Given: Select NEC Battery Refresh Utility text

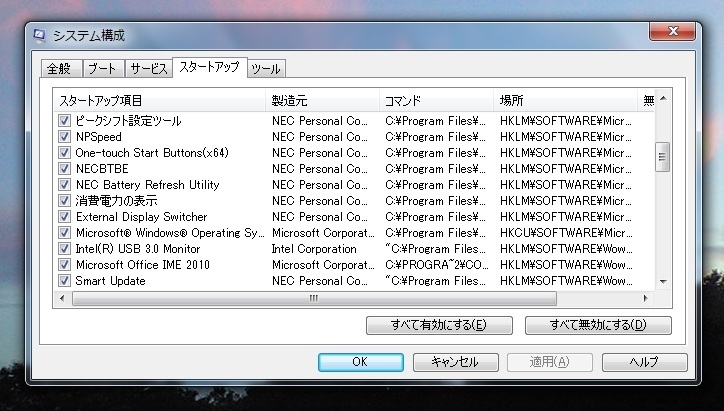Looking at the screenshot, I should pos(147,185).
